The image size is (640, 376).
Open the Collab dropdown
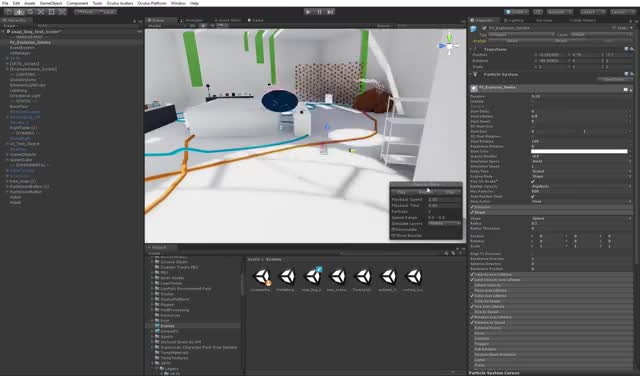coord(516,12)
